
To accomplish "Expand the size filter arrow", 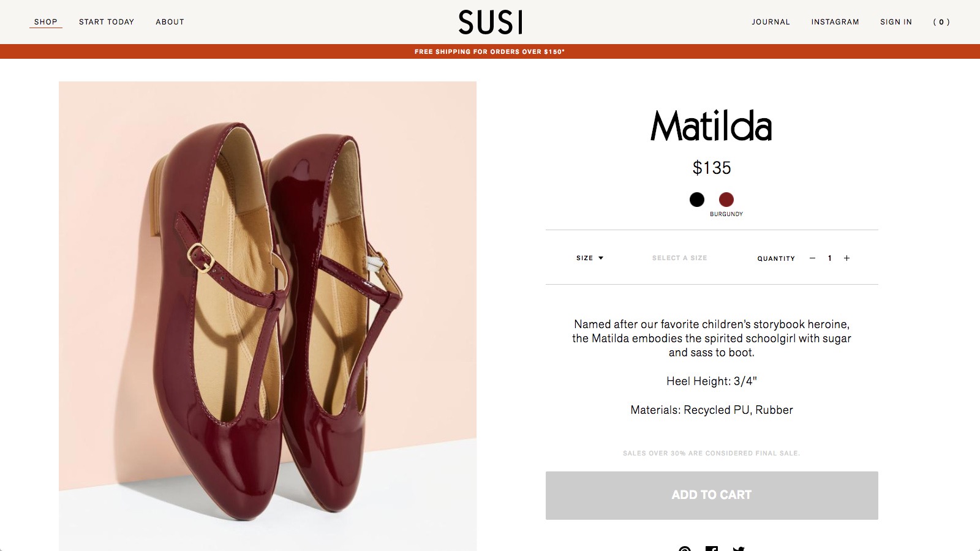I will [x=602, y=258].
